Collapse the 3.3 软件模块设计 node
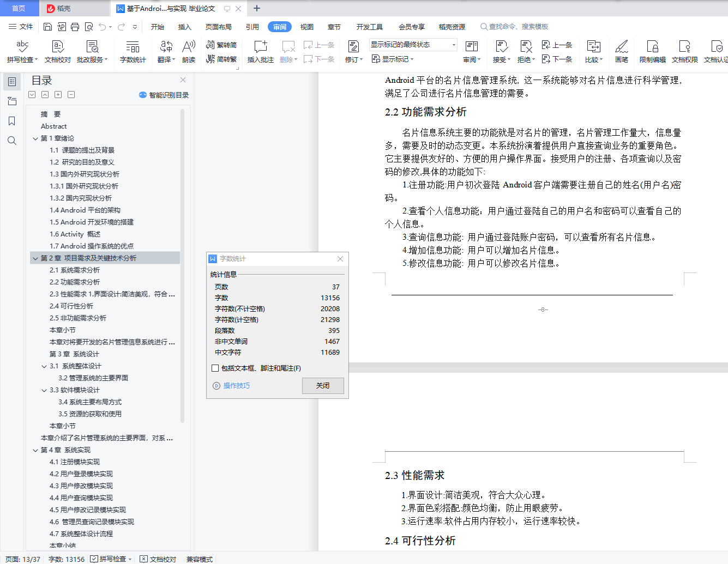The image size is (728, 564). coord(44,390)
